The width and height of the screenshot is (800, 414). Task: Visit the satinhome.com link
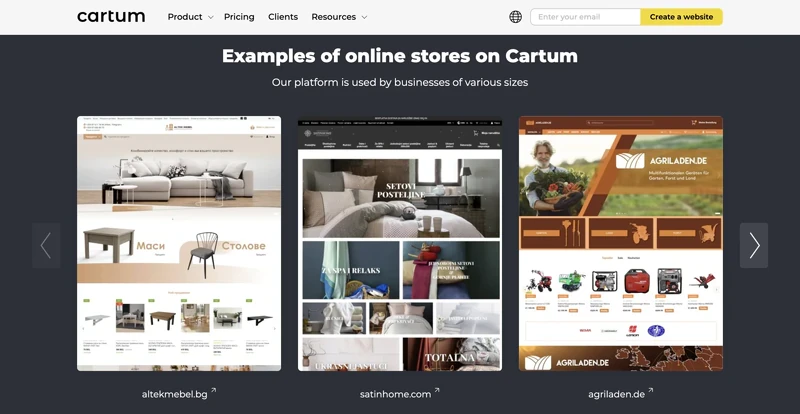(399, 394)
